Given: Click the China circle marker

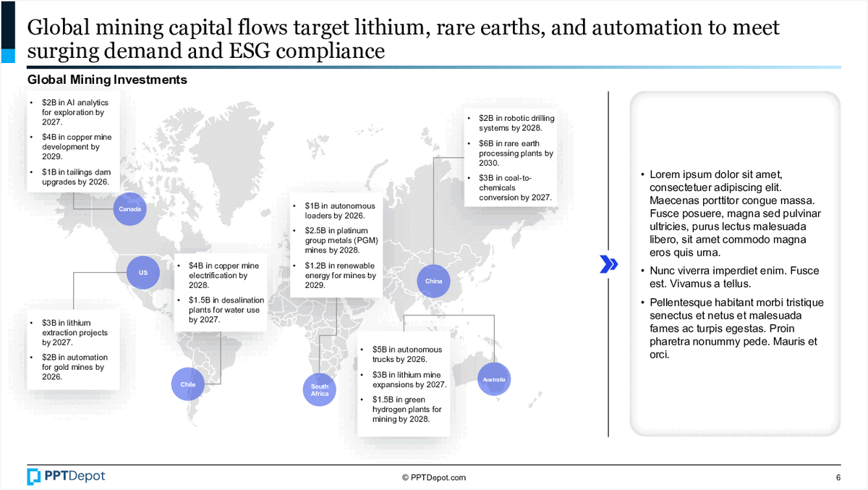Looking at the screenshot, I should (433, 281).
